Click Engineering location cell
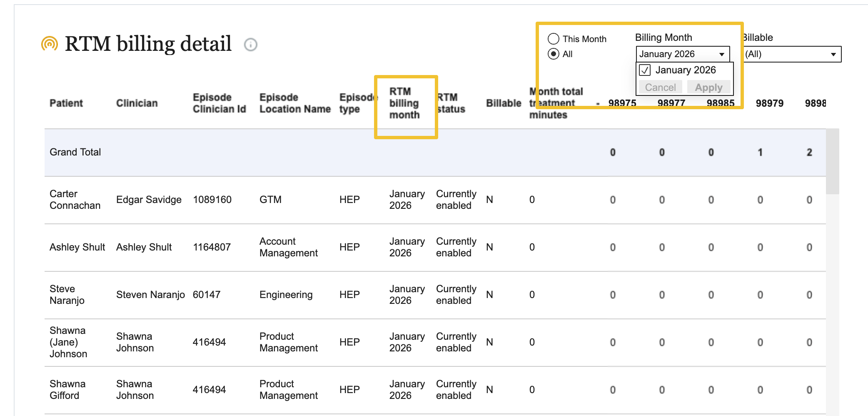The width and height of the screenshot is (868, 416). [286, 295]
